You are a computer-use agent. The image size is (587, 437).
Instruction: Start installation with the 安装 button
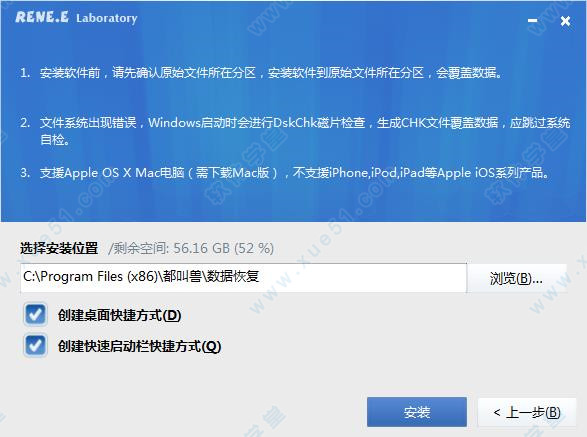417,412
